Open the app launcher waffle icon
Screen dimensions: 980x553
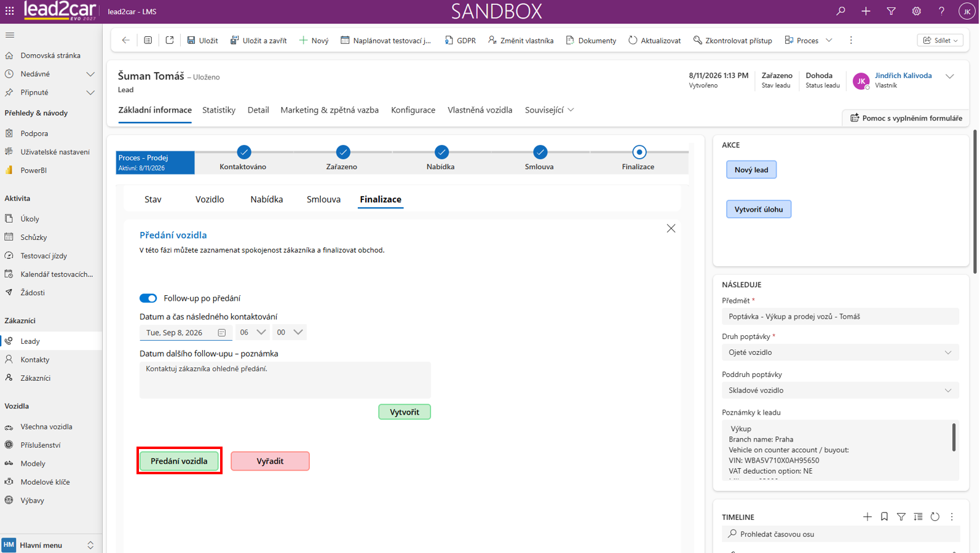point(9,11)
